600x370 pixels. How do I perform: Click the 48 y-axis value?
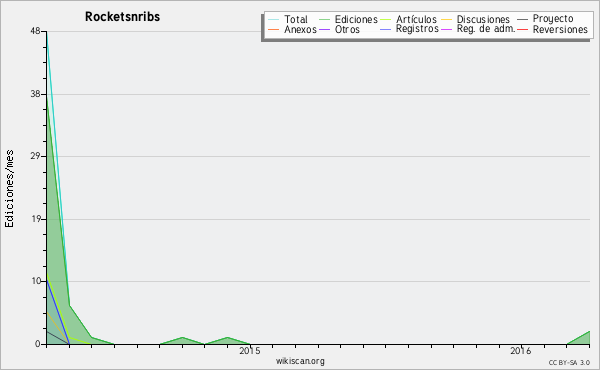click(35, 31)
